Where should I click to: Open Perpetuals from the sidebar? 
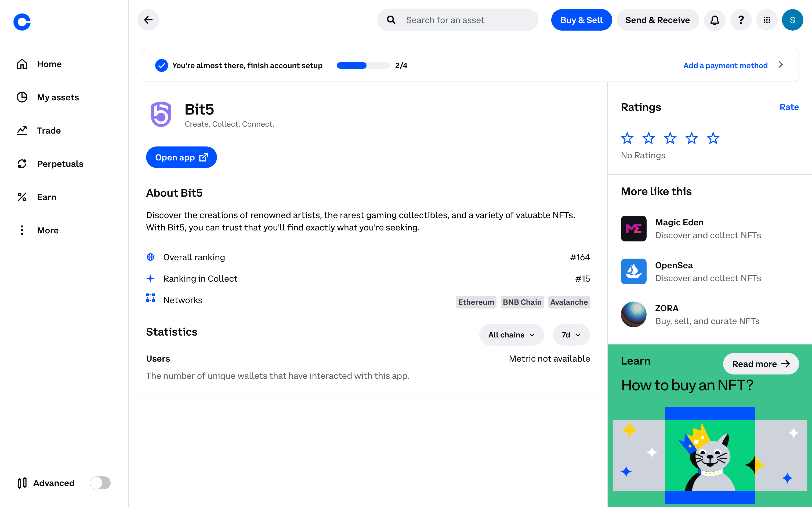pos(60,164)
